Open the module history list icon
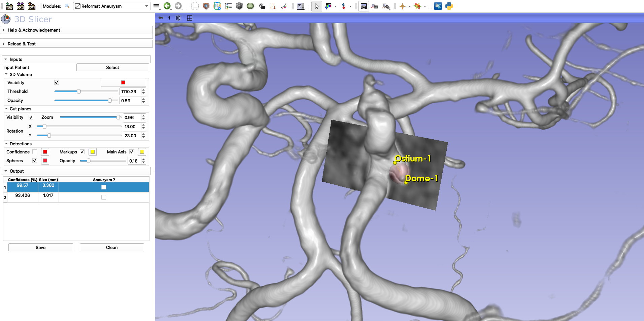This screenshot has width=644, height=321. click(157, 6)
